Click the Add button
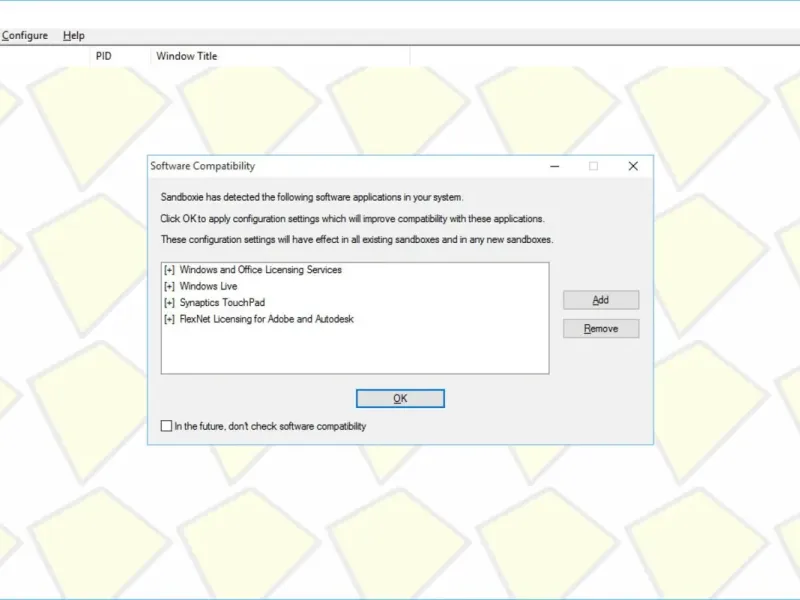Screen dimensions: 800x600 tap(601, 300)
